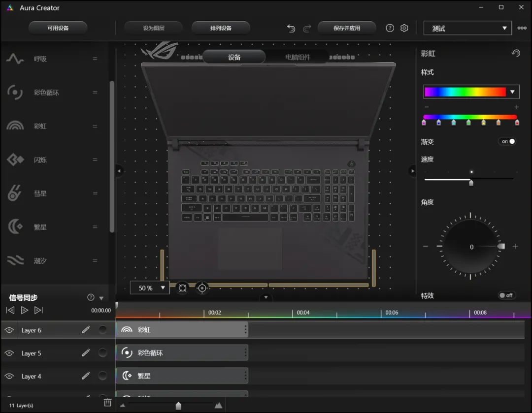This screenshot has width=532, height=413.
Task: Click the undo arrow icon in toolbar
Action: click(x=291, y=29)
